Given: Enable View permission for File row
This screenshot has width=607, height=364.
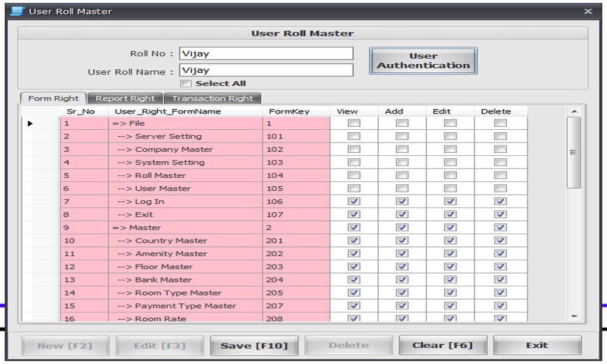Looking at the screenshot, I should point(354,123).
